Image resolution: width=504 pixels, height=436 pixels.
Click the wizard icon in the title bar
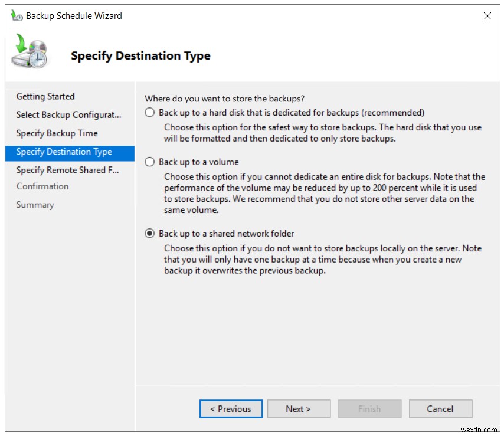tap(15, 15)
